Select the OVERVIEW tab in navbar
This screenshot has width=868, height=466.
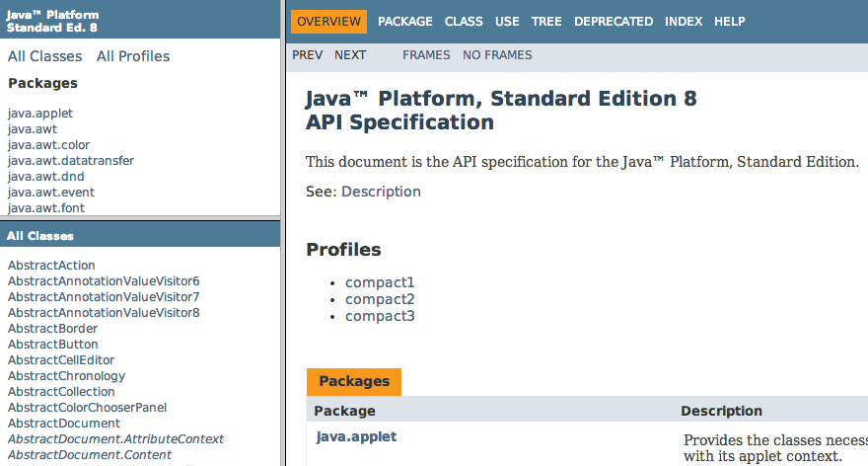(x=328, y=21)
